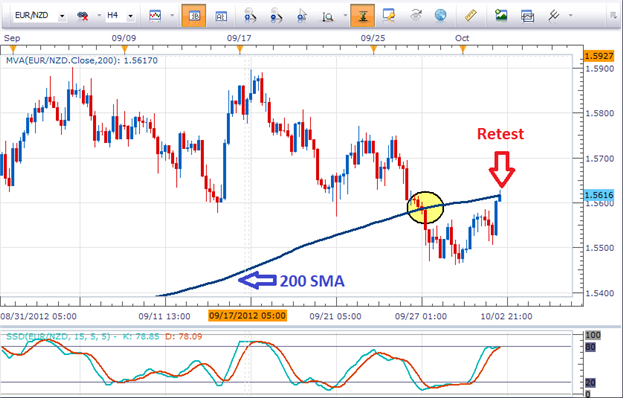
Task: Click the MVA indicator label text
Action: [x=82, y=61]
